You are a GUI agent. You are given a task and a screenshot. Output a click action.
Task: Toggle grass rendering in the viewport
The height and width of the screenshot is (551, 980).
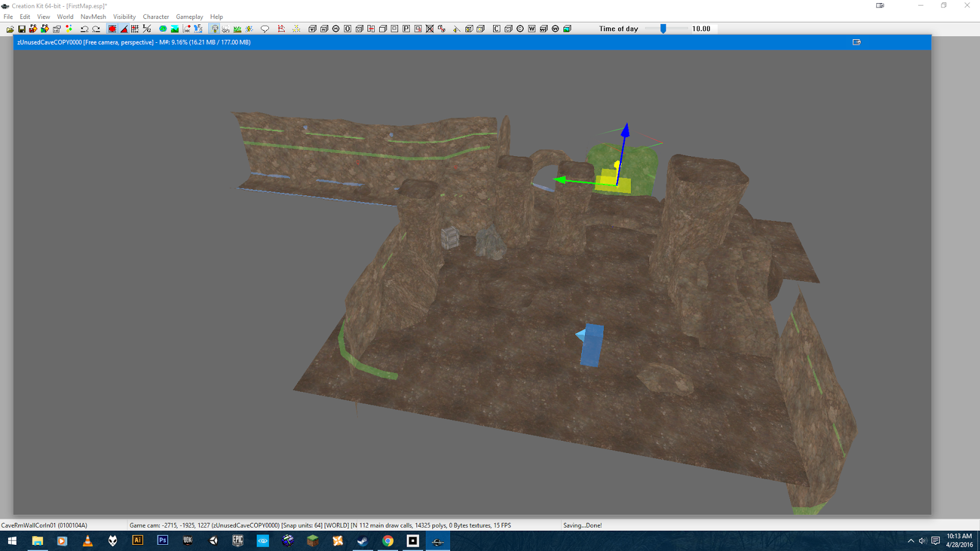237,28
